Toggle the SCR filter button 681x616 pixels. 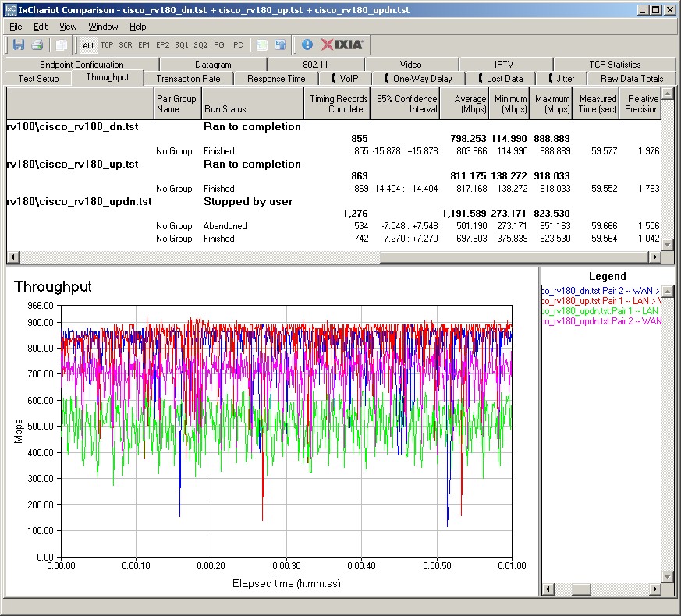pos(126,44)
